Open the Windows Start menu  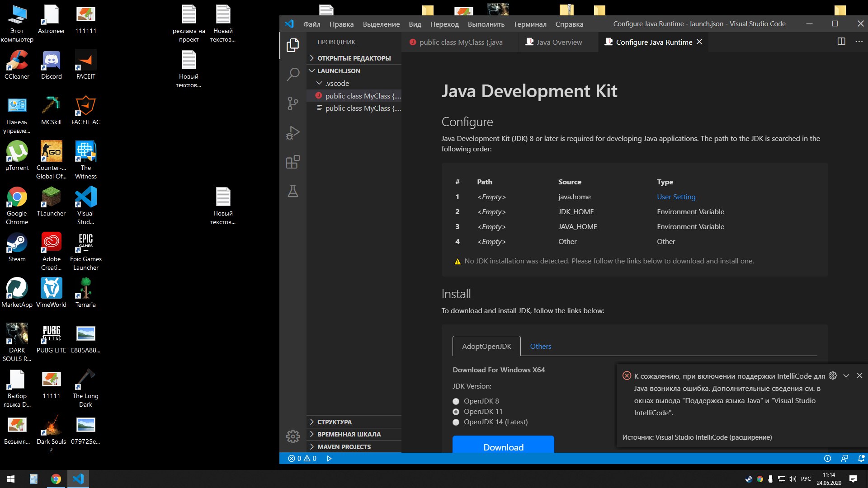point(11,479)
